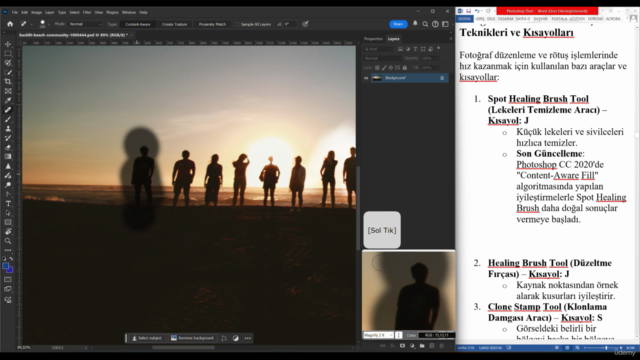The width and height of the screenshot is (640, 360).
Task: Toggle Lock image pixels brush icon
Action: tap(384, 68)
